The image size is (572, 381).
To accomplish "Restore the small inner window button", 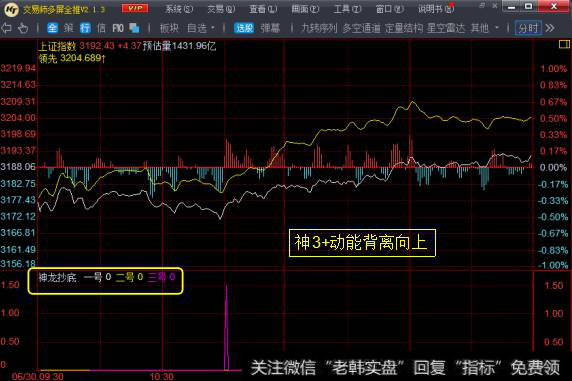I will point(482,5).
